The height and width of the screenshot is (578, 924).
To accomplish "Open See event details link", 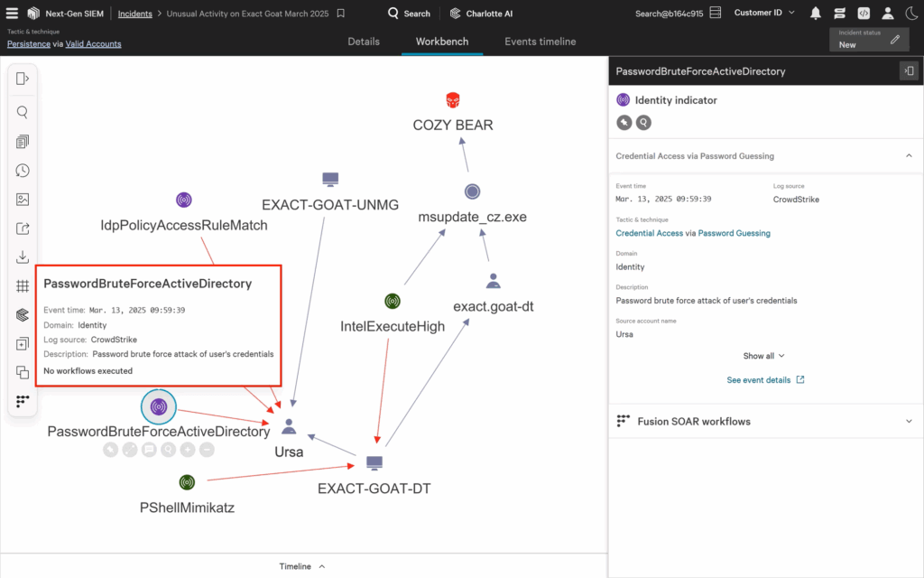I will pos(765,380).
